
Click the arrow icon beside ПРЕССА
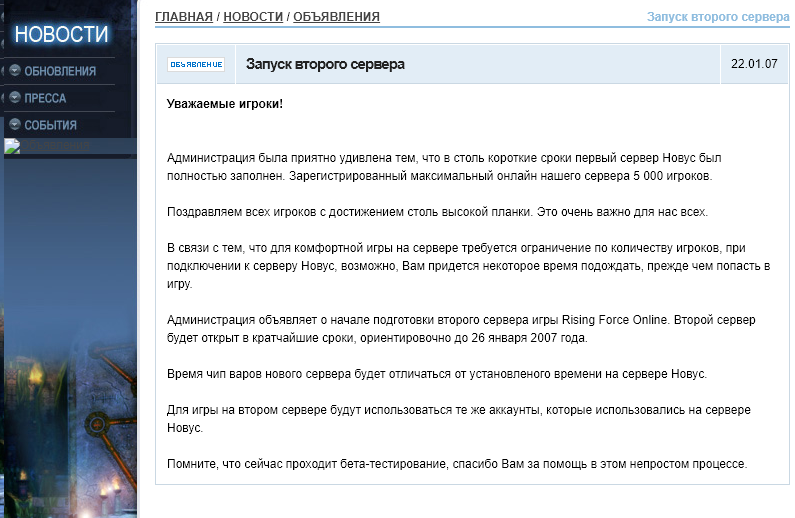15,97
